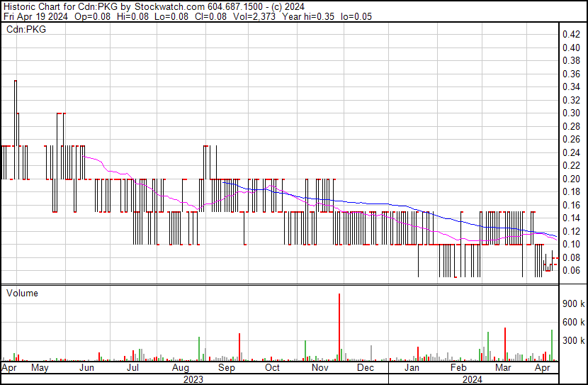Click the 'Volume' panel label
This screenshot has height=385, width=588.
coord(22,293)
